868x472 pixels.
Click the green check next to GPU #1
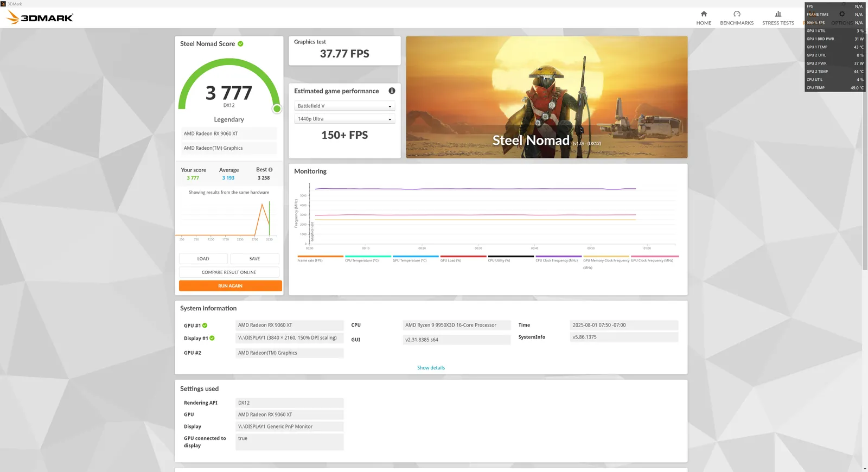(x=205, y=326)
